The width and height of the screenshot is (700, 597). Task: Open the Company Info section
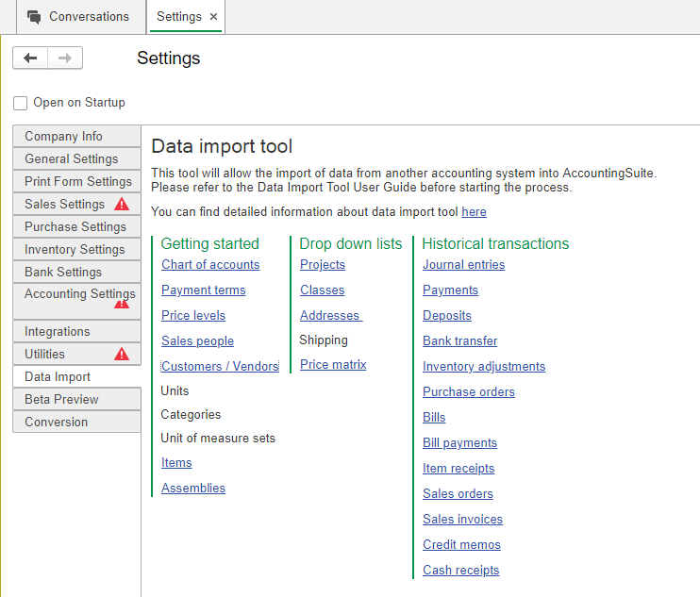pyautogui.click(x=76, y=136)
